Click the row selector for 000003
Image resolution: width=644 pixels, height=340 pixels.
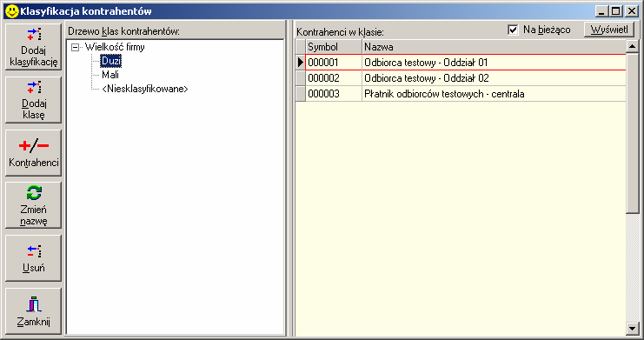click(x=300, y=94)
